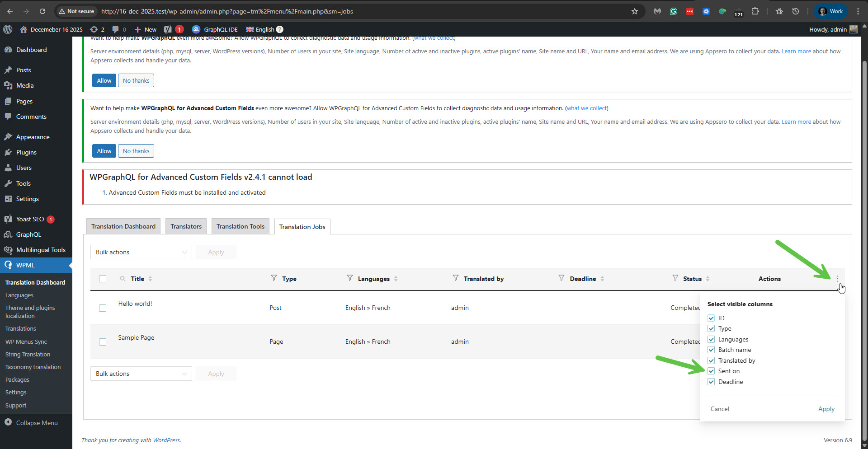Click the search icon beside Title column
The width and height of the screenshot is (868, 449).
[x=123, y=279]
